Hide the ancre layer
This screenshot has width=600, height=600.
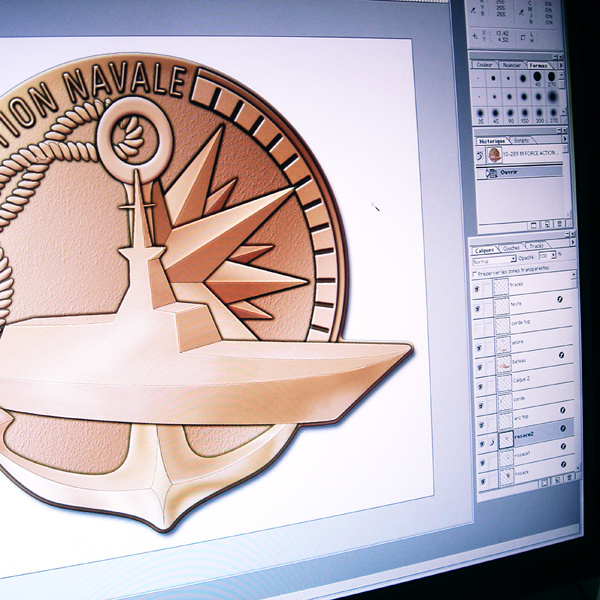pyautogui.click(x=479, y=348)
